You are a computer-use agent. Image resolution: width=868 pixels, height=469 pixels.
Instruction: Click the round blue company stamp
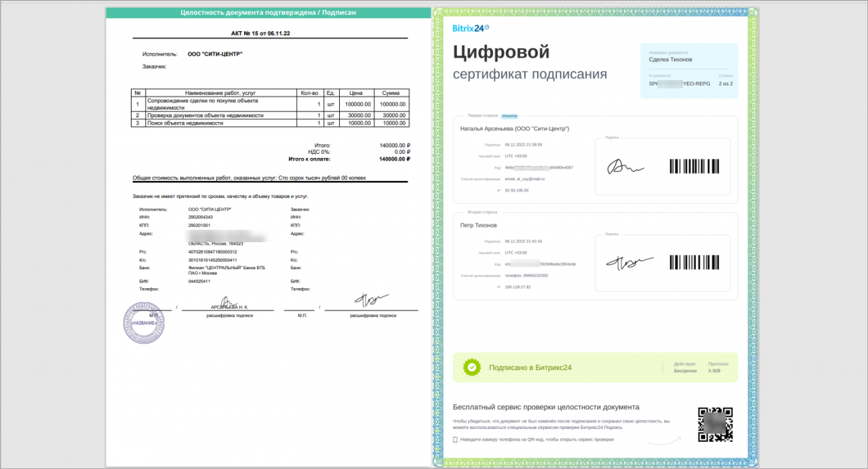click(144, 323)
